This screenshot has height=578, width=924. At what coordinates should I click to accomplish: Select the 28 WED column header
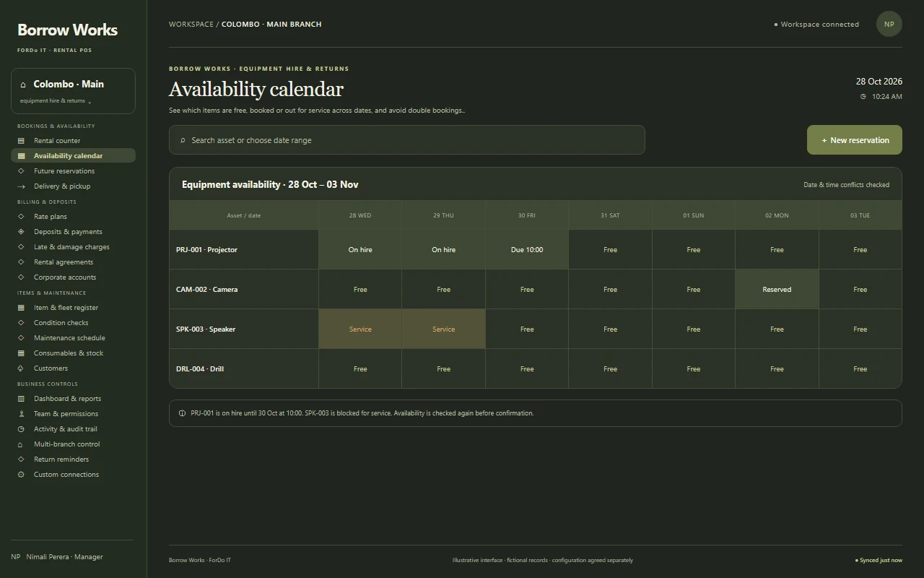pos(360,215)
